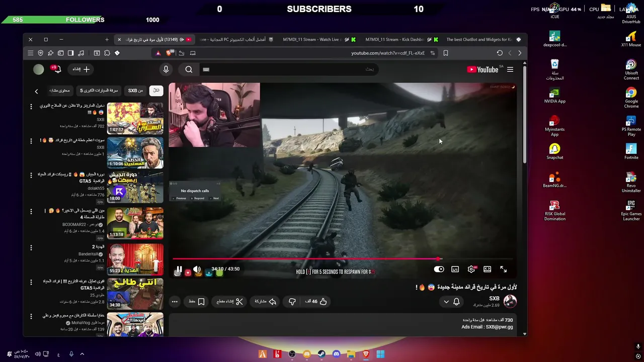Open options menu for the MohaVlog video

pyautogui.click(x=31, y=317)
